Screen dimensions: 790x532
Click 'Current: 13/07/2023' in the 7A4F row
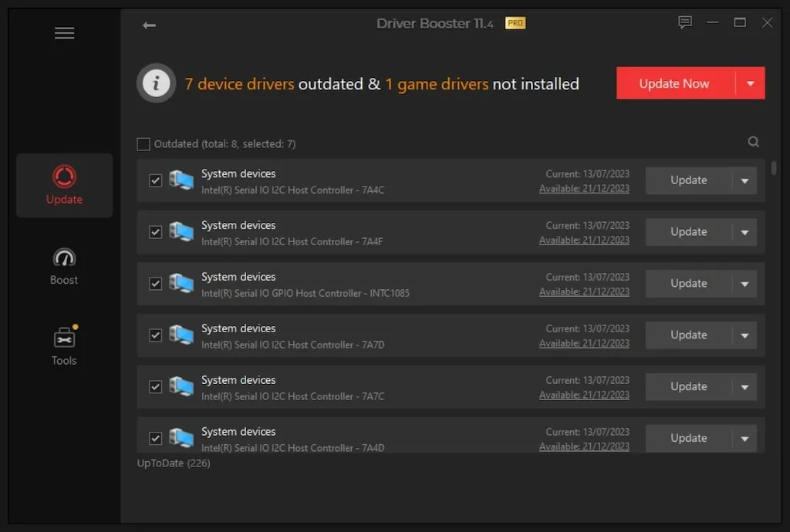click(587, 225)
